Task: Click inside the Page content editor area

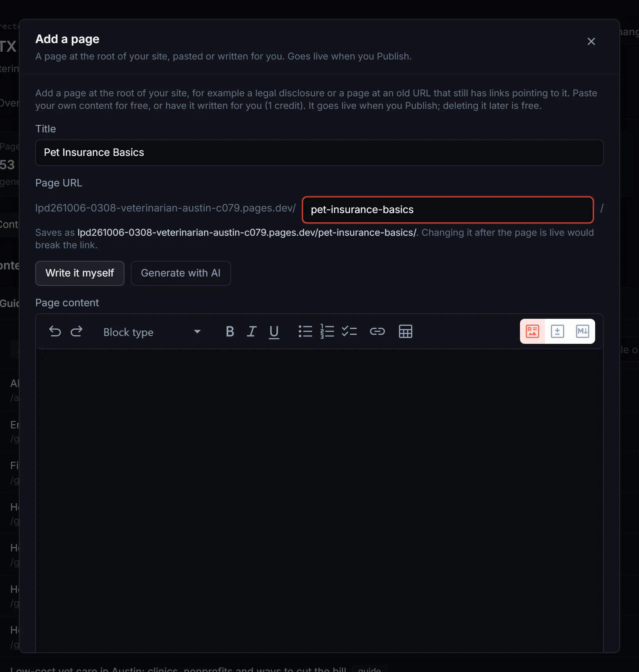Action: (x=319, y=500)
